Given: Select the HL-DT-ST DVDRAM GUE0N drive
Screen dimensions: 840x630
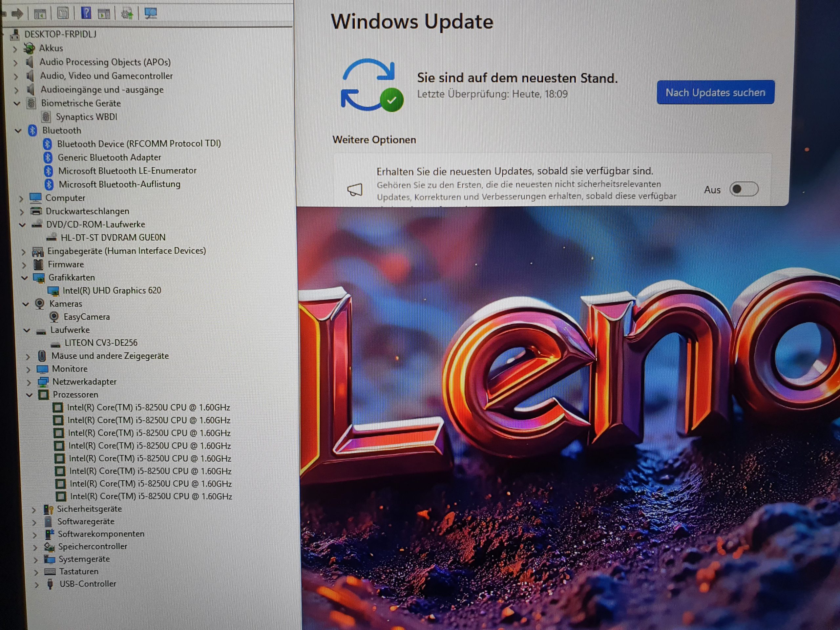Looking at the screenshot, I should 113,238.
